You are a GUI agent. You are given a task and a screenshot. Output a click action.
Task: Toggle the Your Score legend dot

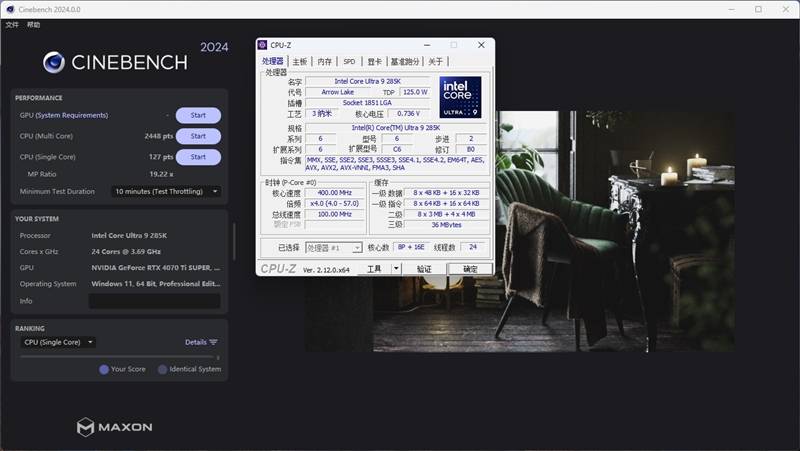(104, 369)
